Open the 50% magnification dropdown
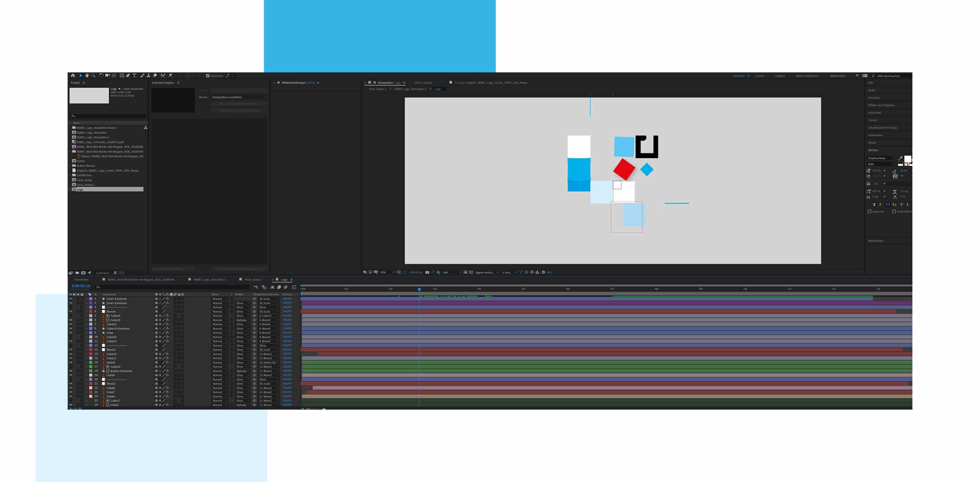This screenshot has height=482, width=980. click(x=387, y=272)
